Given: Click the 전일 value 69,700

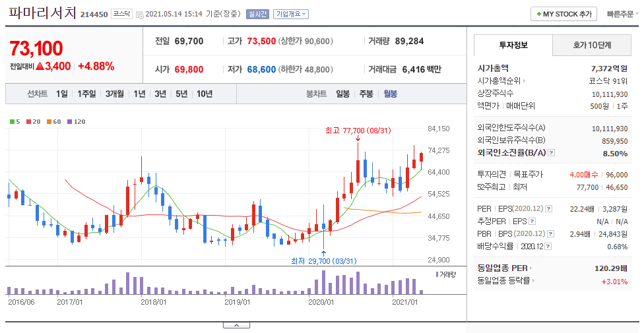Looking at the screenshot, I should click(189, 41).
